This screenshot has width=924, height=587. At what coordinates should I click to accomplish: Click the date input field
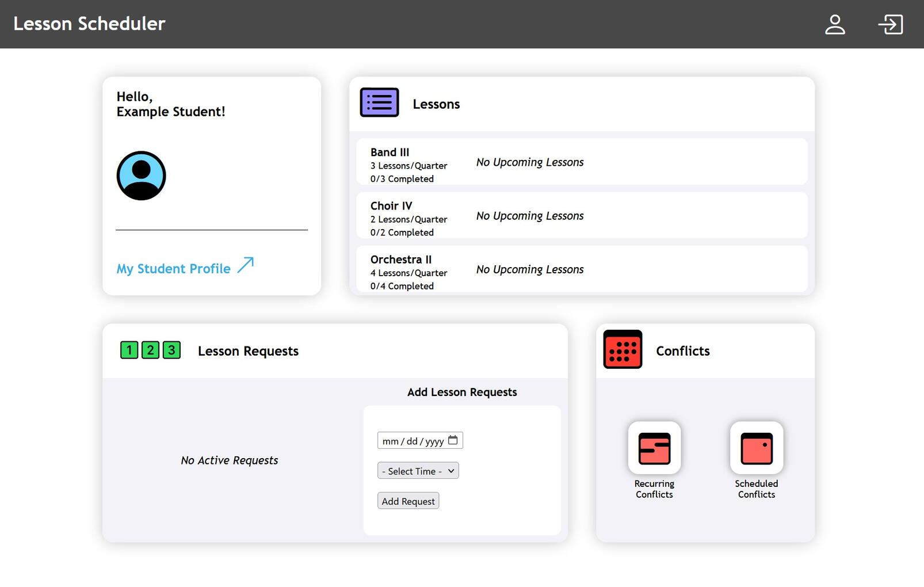pyautogui.click(x=411, y=440)
